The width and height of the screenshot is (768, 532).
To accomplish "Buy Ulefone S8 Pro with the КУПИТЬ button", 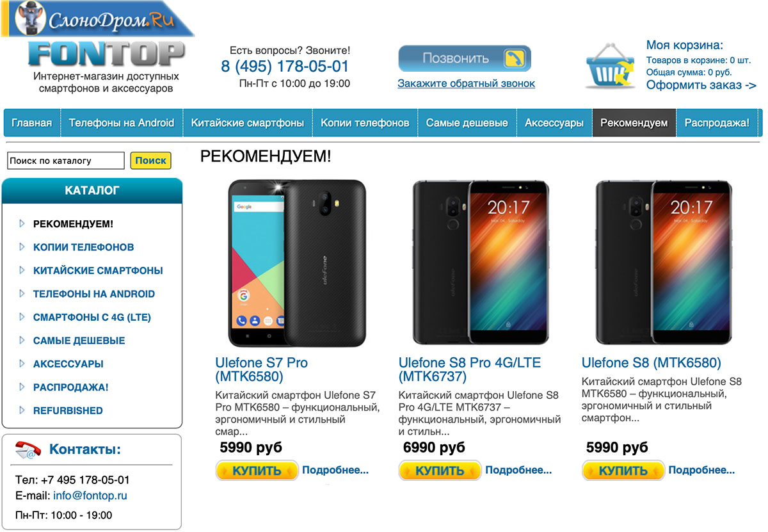I will tap(440, 471).
